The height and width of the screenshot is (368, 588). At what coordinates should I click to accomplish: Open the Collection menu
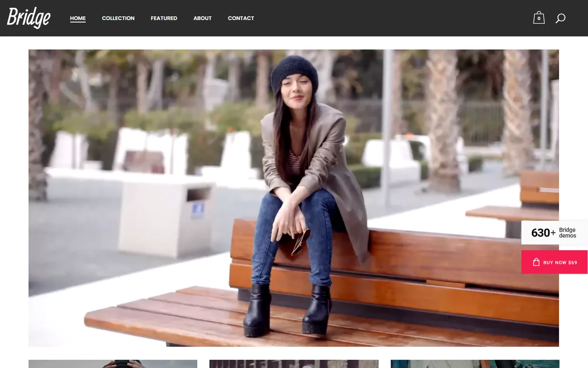coord(118,18)
